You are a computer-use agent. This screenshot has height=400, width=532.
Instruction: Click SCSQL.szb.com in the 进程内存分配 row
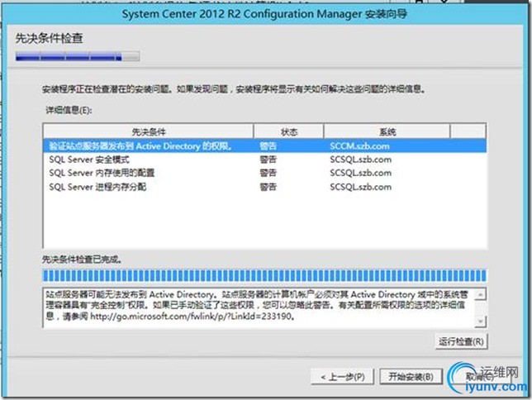tap(361, 187)
